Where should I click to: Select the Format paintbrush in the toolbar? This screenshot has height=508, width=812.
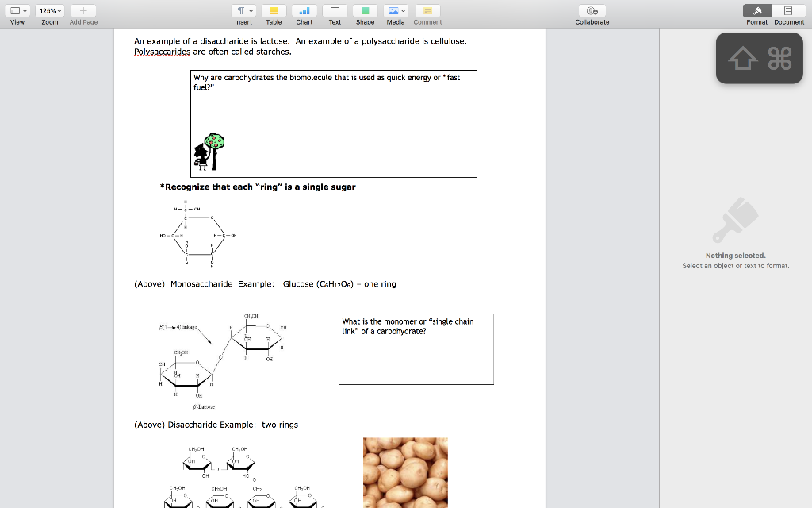[x=756, y=10]
